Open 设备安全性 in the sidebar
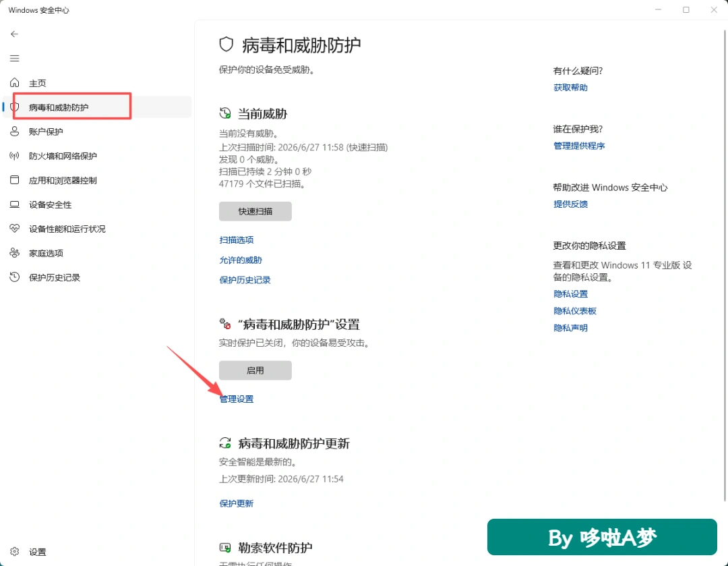The height and width of the screenshot is (566, 728). click(97, 204)
